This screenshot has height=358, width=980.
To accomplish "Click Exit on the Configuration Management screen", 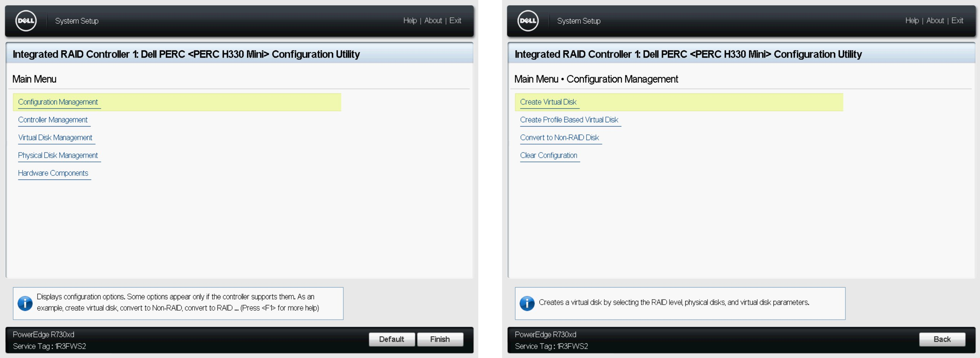I will [957, 21].
